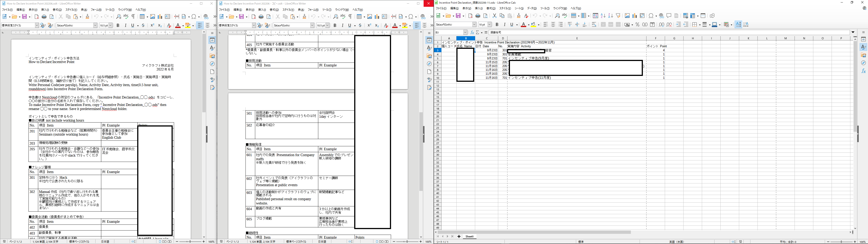Select the Sheet1 tab in Calc

[x=469, y=237]
